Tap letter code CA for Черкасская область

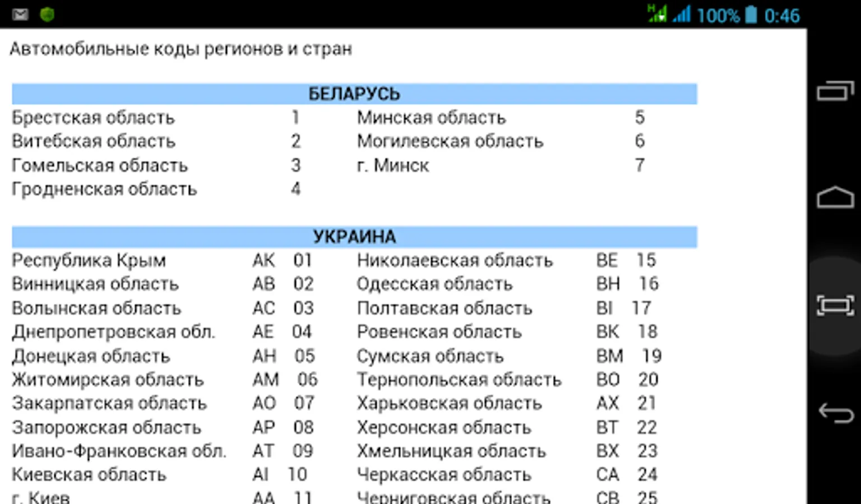(x=608, y=475)
